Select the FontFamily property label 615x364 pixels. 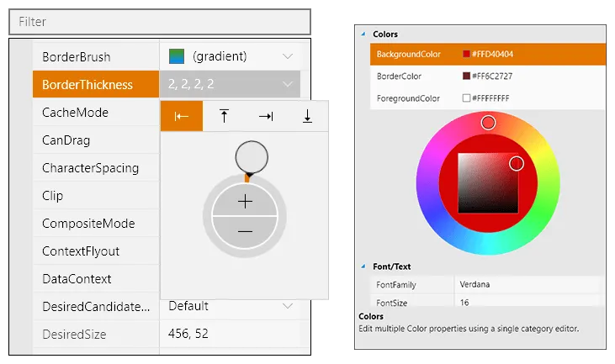tap(395, 285)
